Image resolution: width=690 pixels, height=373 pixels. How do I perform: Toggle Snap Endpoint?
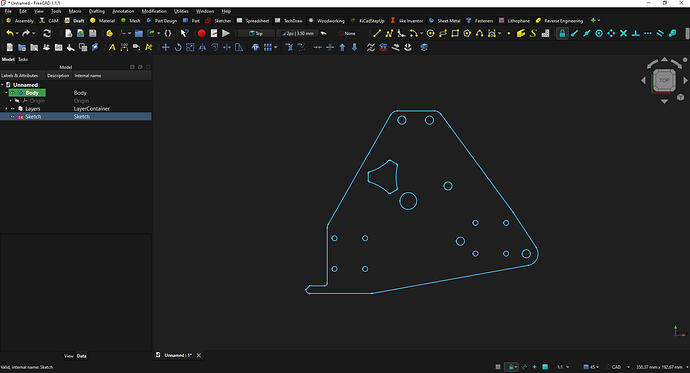575,33
